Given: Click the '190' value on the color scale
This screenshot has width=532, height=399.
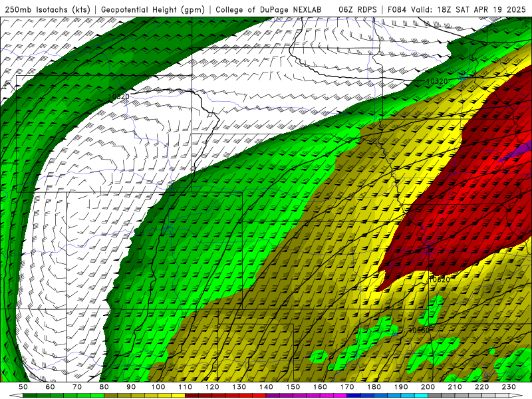Looking at the screenshot, I should coord(401,387).
